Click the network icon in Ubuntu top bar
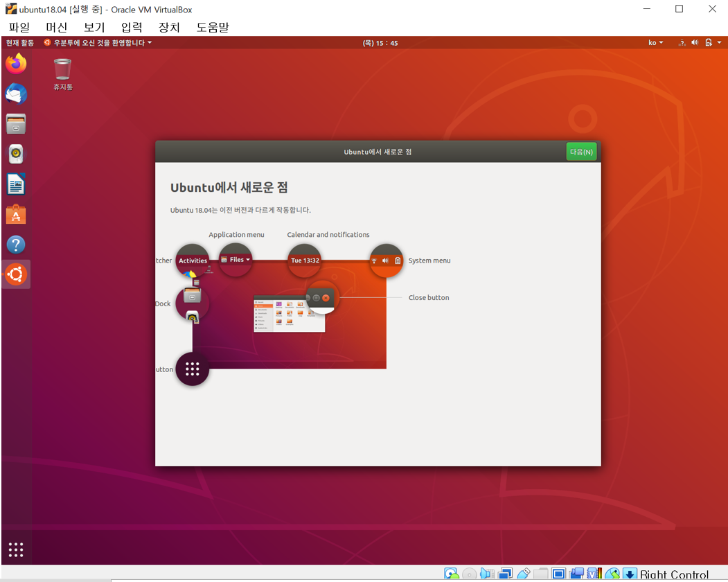The width and height of the screenshot is (728, 582). 682,43
